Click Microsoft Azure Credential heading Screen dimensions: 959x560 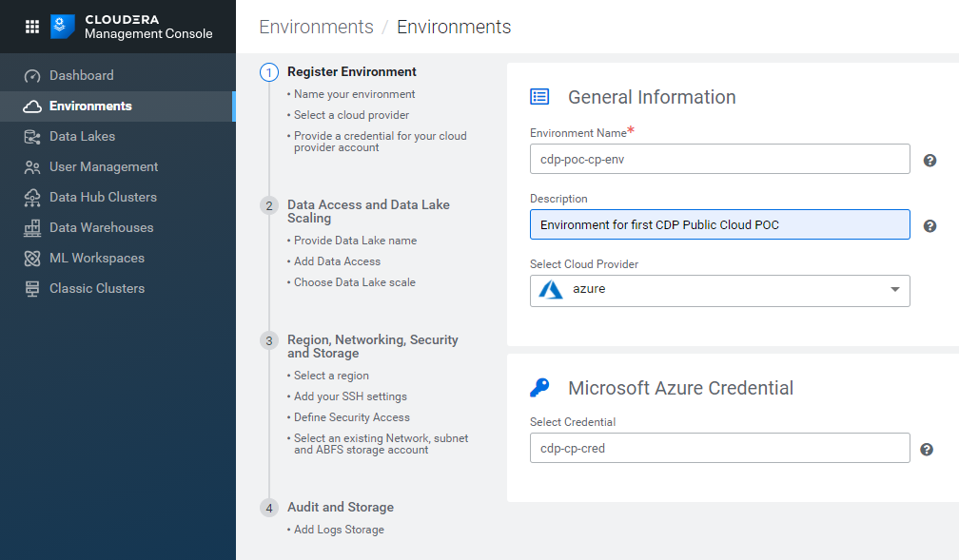tap(681, 388)
